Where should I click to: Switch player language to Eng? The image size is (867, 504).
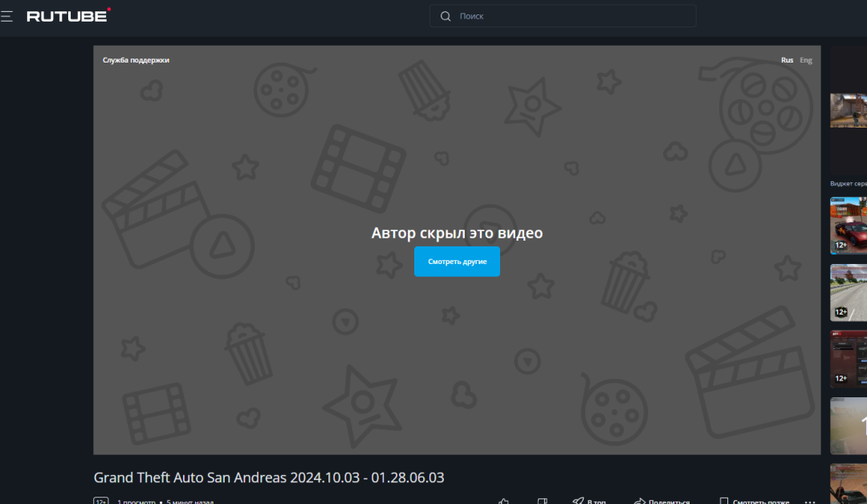click(806, 60)
